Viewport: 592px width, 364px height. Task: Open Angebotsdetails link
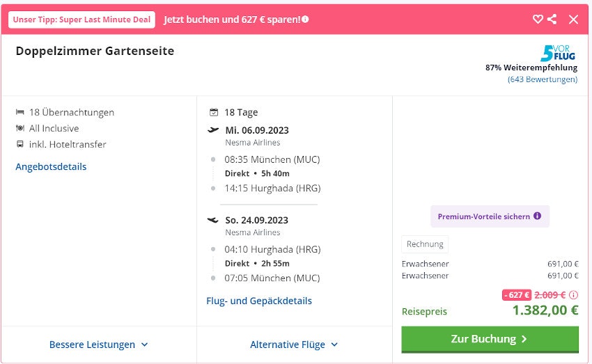(x=51, y=166)
